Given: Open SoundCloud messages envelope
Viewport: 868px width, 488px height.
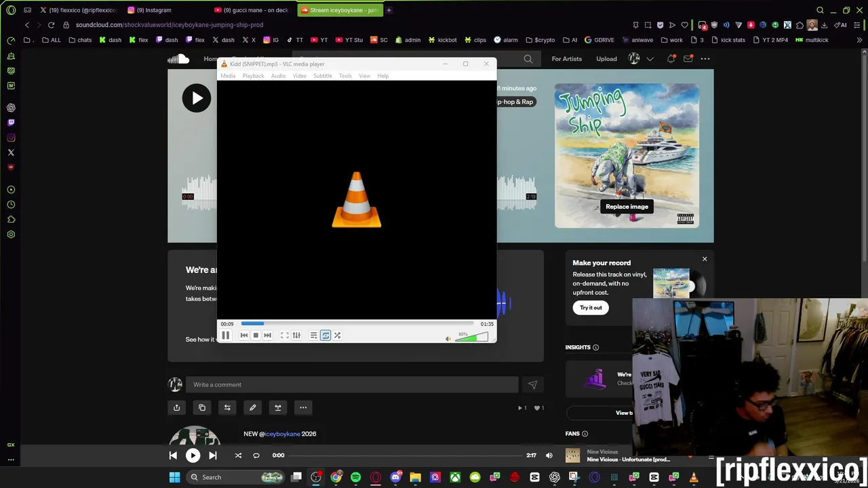Looking at the screenshot, I should tap(688, 59).
